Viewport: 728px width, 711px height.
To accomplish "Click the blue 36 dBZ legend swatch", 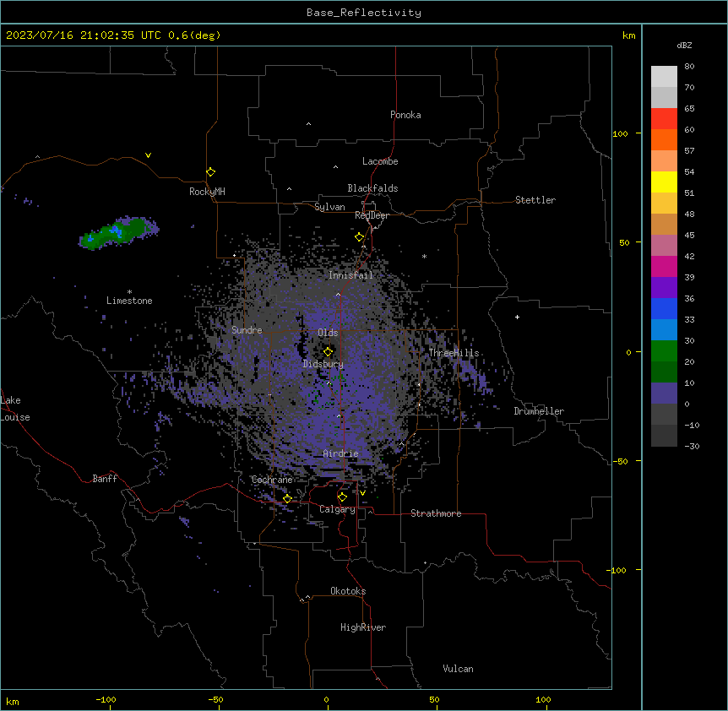I will point(664,308).
